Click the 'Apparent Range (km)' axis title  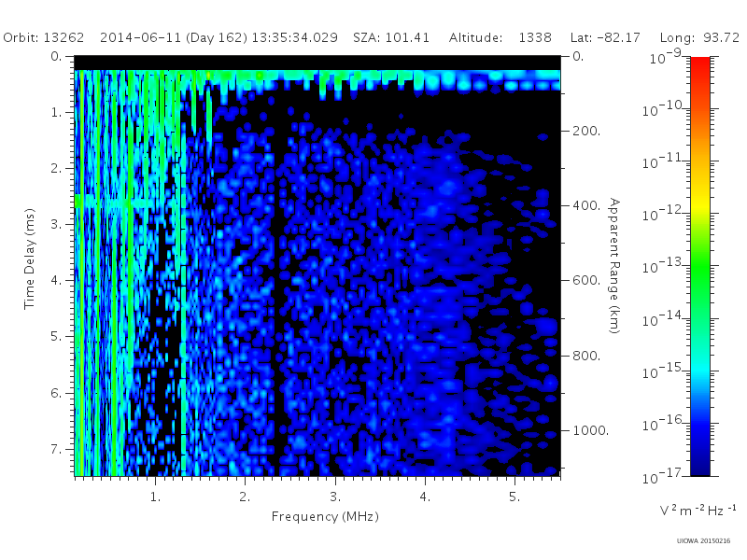tap(614, 266)
